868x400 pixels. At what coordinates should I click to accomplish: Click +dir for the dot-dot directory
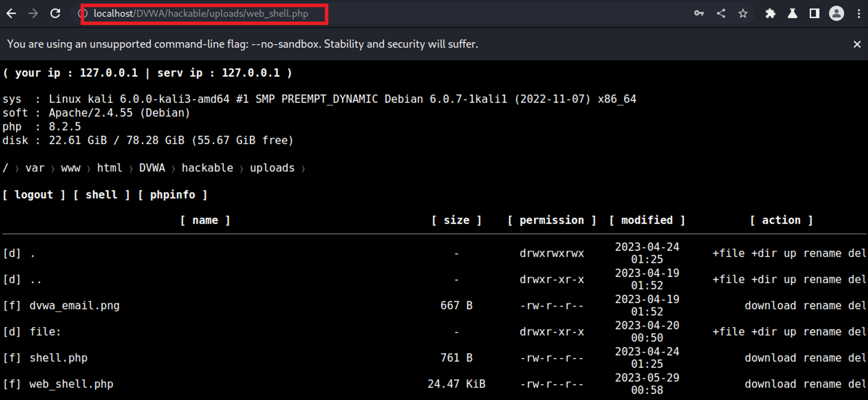pyautogui.click(x=764, y=280)
